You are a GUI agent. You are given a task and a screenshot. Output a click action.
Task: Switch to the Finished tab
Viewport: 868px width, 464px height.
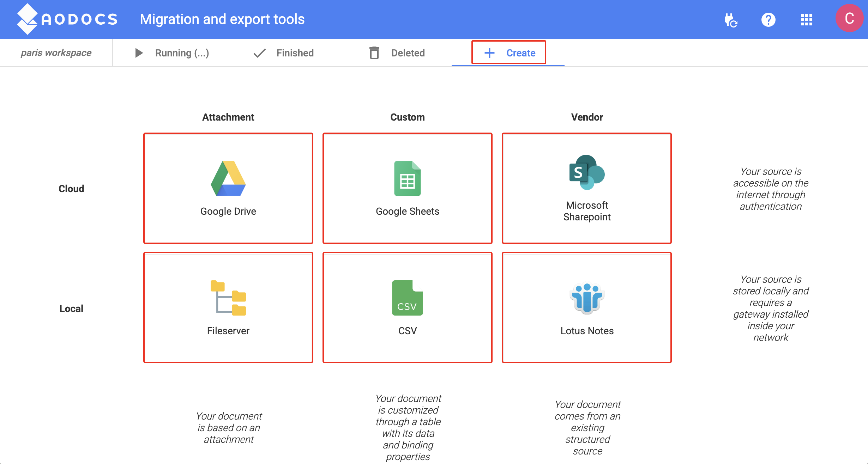(x=284, y=53)
